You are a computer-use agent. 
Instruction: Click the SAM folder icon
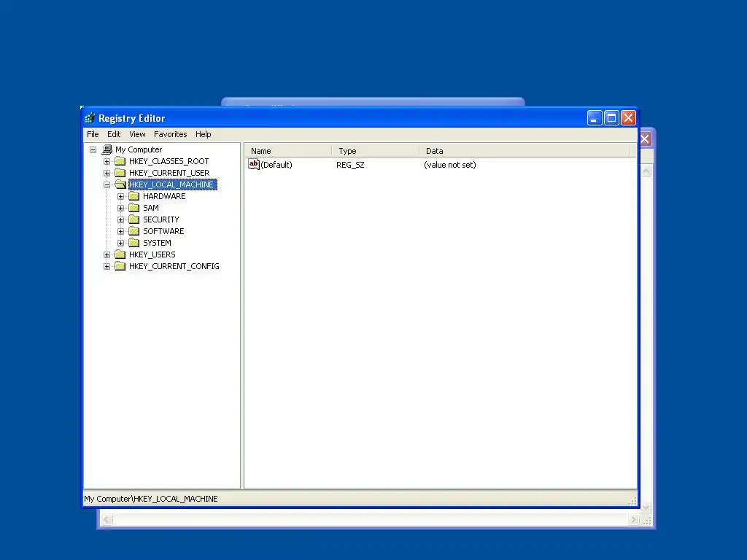134,208
